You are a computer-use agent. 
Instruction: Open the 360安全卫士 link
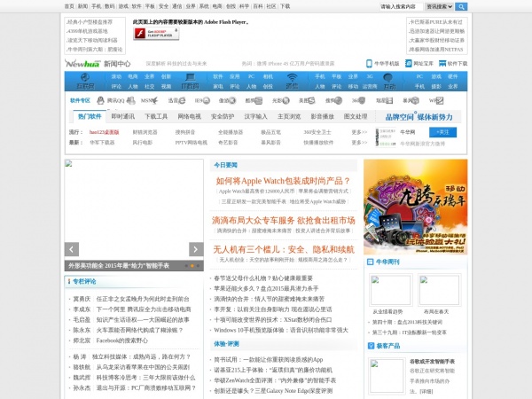(x=317, y=132)
